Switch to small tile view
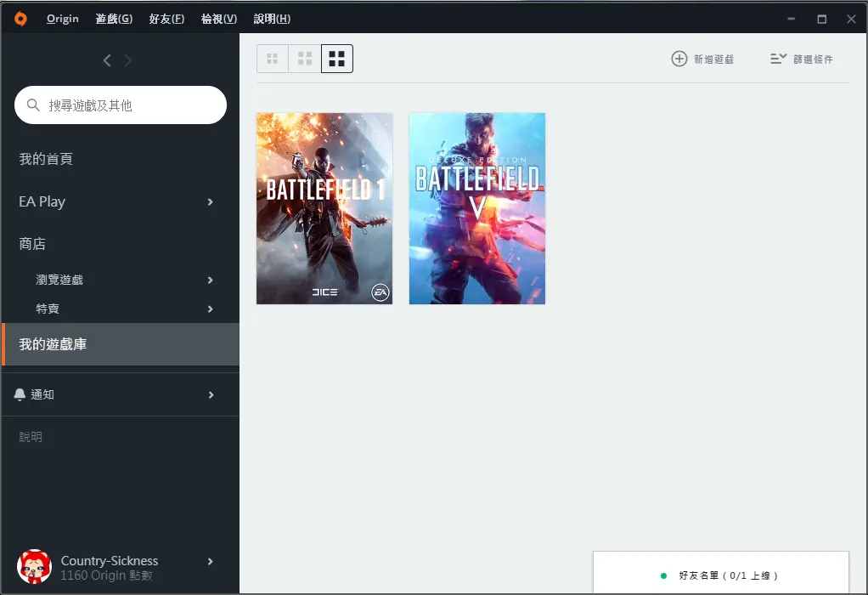868x595 pixels. click(273, 59)
